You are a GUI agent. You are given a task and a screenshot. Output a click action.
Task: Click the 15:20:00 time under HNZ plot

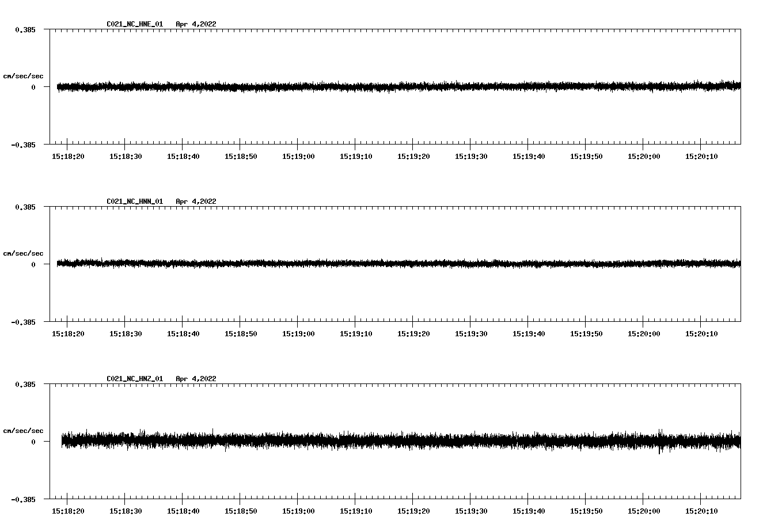pos(644,511)
